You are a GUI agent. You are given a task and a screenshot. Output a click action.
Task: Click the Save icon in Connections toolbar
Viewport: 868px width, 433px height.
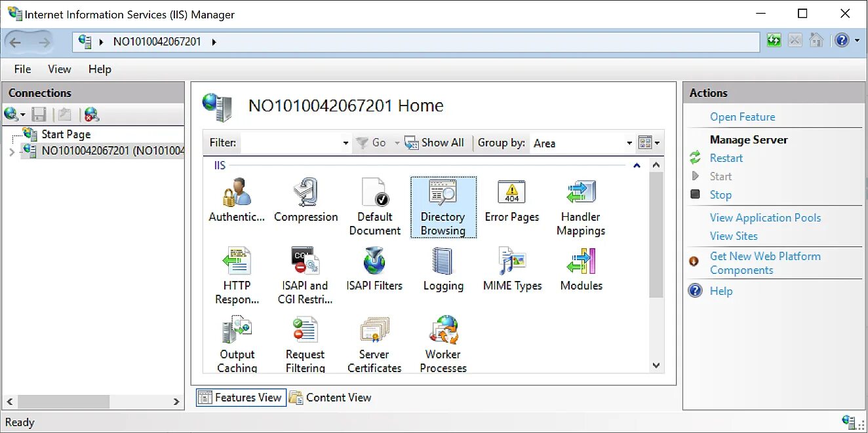tap(39, 115)
